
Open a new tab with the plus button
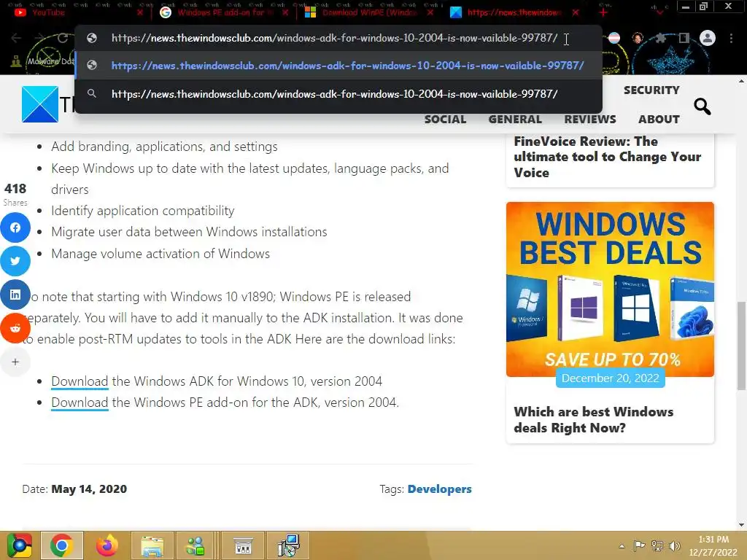pyautogui.click(x=603, y=13)
